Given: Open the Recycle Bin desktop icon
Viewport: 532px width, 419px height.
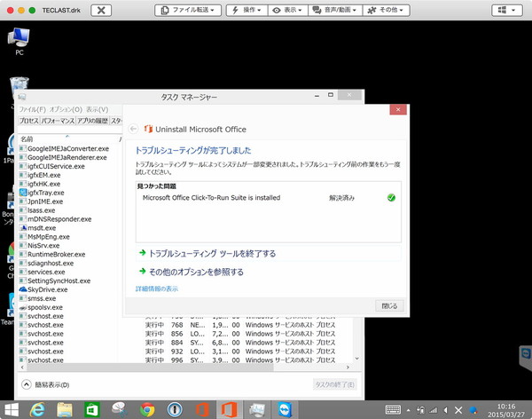Looking at the screenshot, I should 19,84.
